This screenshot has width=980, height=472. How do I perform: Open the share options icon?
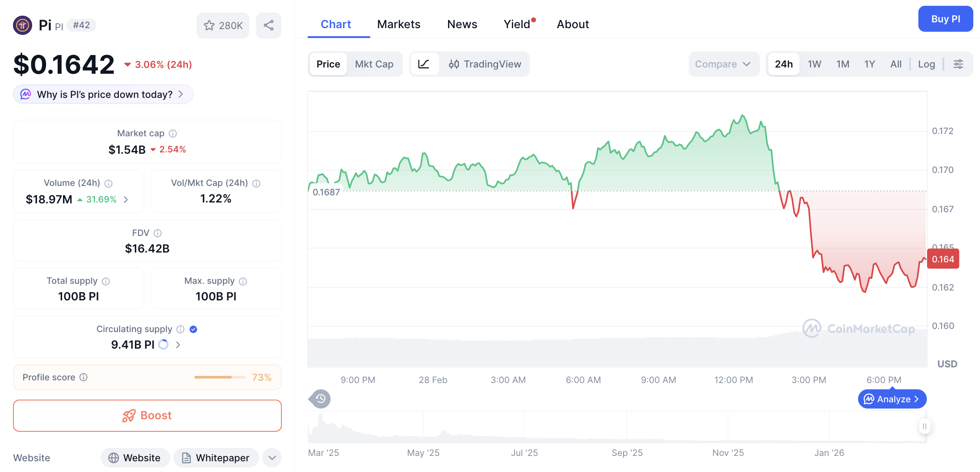[x=268, y=25]
